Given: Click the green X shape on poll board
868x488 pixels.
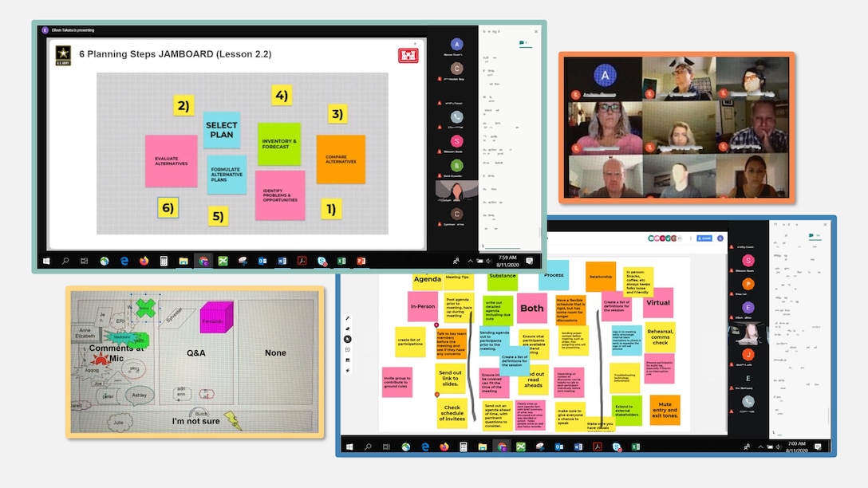Looking at the screenshot, I should 145,307.
